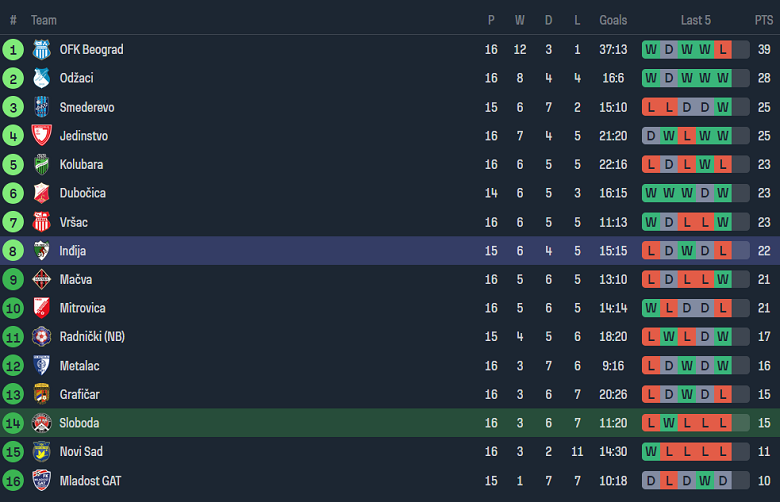Click OFK Beograd's most recent loss badge
The width and height of the screenshot is (780, 502).
coord(723,49)
